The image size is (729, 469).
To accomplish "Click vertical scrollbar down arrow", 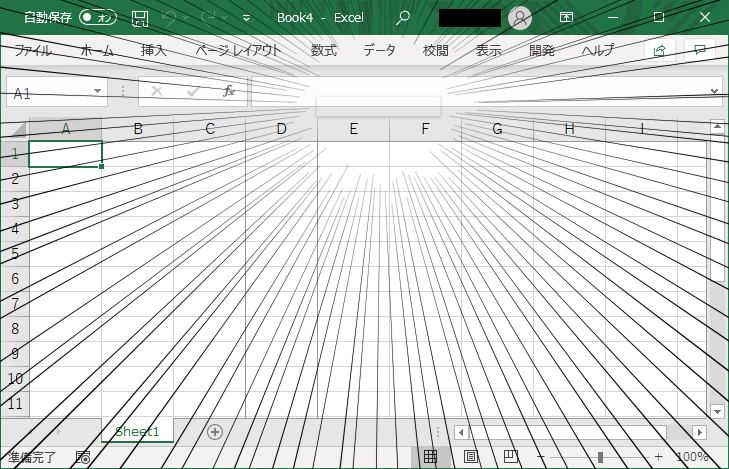I will tap(717, 411).
